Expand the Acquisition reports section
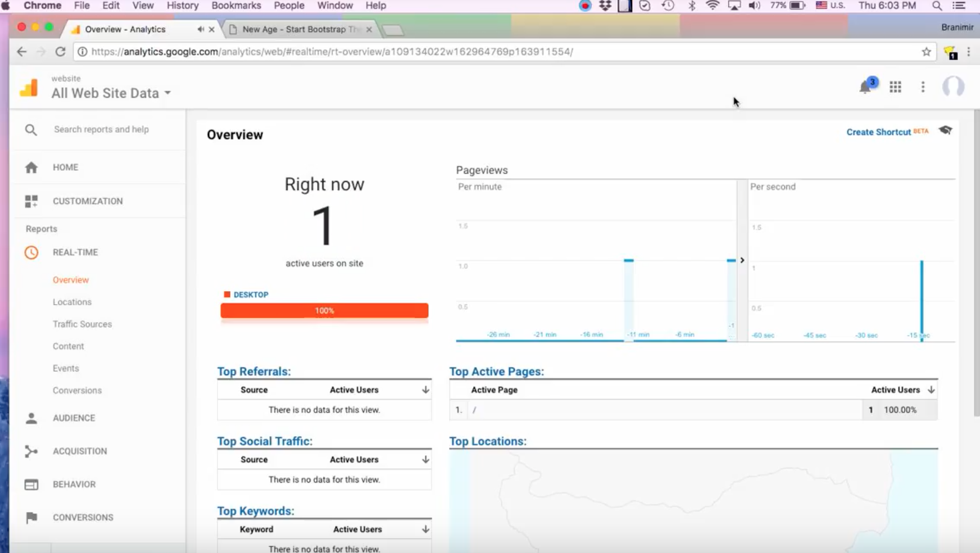 coord(80,451)
